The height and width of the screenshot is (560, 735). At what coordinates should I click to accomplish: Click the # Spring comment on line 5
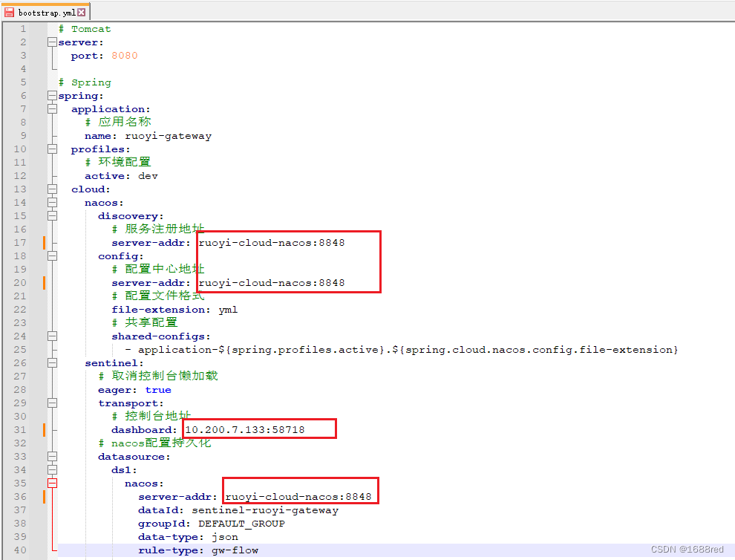coord(85,82)
